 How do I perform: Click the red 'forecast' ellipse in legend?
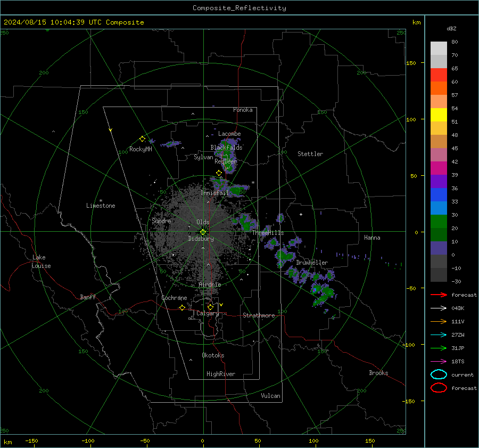pyautogui.click(x=439, y=388)
